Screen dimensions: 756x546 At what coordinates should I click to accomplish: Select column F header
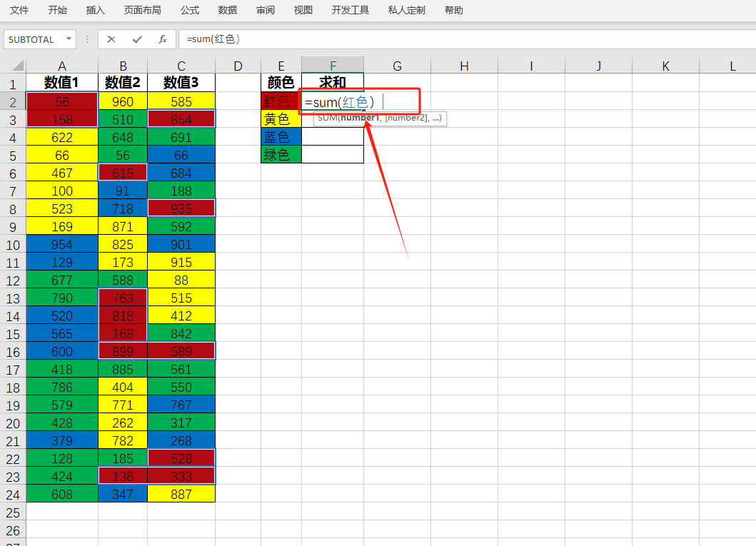333,66
